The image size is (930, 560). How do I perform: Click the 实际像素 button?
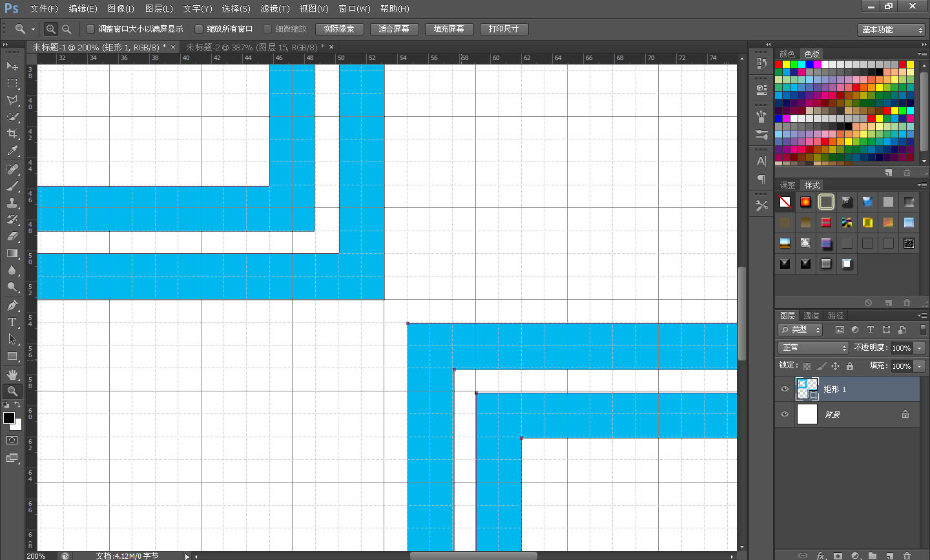coord(339,29)
